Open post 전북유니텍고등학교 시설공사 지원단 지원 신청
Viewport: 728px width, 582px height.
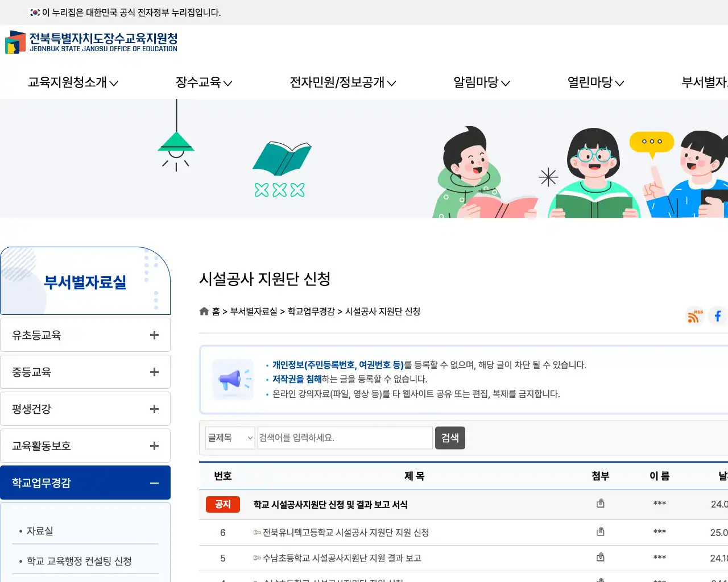point(346,533)
